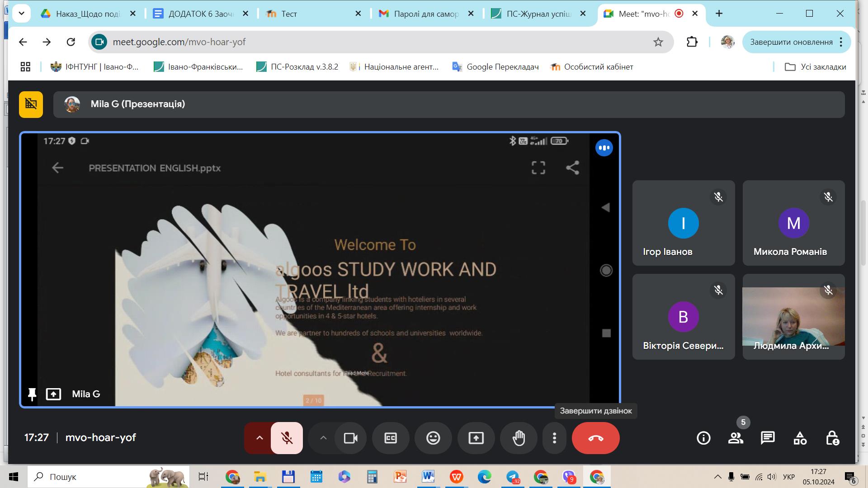Open ПС-Розклад v.3.8.2 bookmark

point(297,67)
